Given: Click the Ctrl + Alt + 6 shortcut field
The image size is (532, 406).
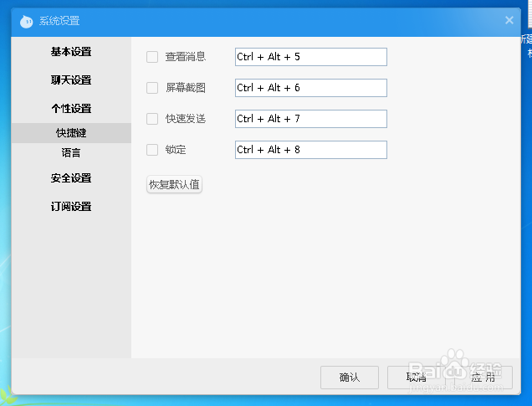Looking at the screenshot, I should (311, 88).
